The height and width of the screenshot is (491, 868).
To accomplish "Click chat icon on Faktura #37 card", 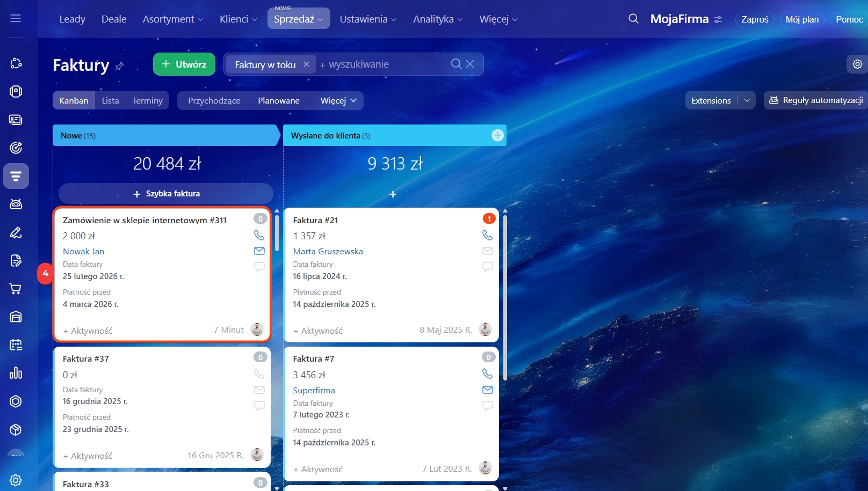I will [259, 406].
